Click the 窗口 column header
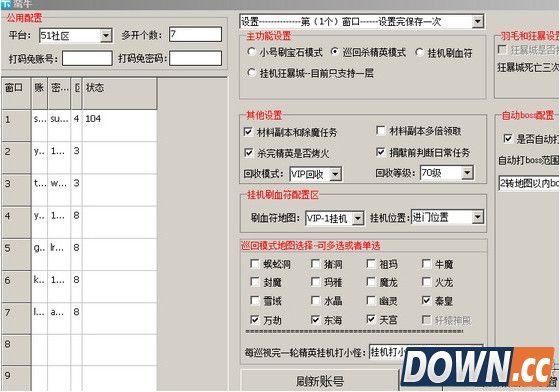This screenshot has width=560, height=392. 16,94
